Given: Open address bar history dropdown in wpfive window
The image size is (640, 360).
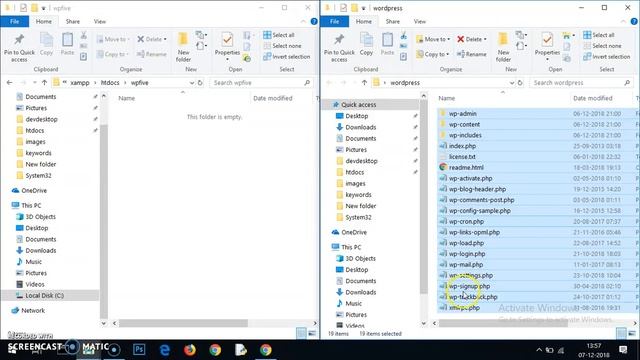Looking at the screenshot, I should click(x=192, y=83).
